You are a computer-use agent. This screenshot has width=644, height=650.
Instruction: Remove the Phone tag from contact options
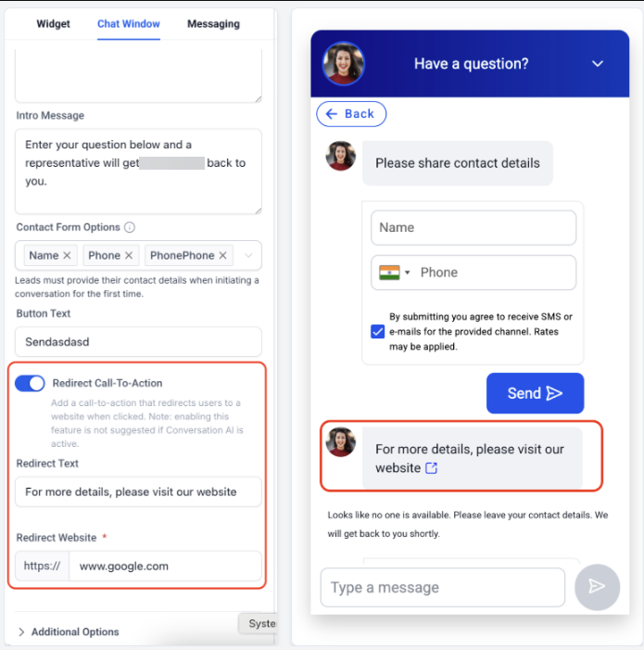129,255
